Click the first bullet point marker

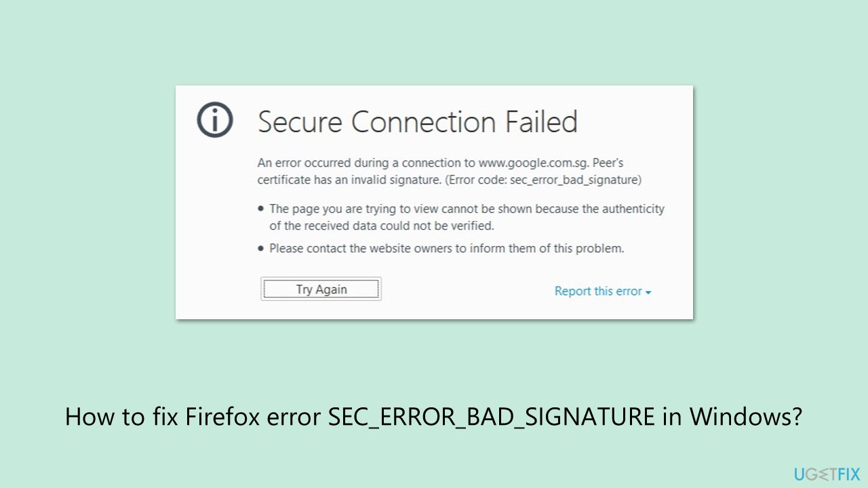260,209
